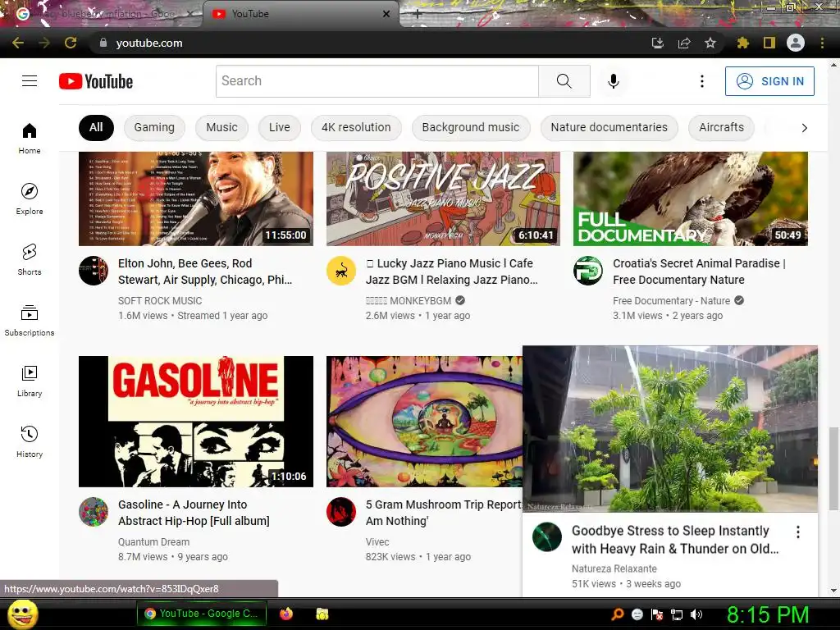This screenshot has width=840, height=630.
Task: Open the YouTube hamburger guide menu
Action: coord(30,81)
